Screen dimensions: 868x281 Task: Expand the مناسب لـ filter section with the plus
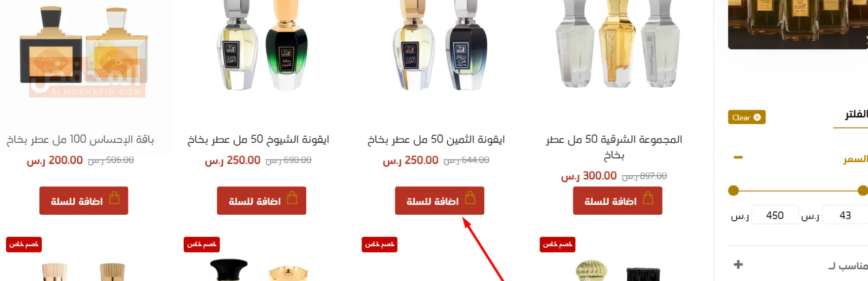(738, 264)
